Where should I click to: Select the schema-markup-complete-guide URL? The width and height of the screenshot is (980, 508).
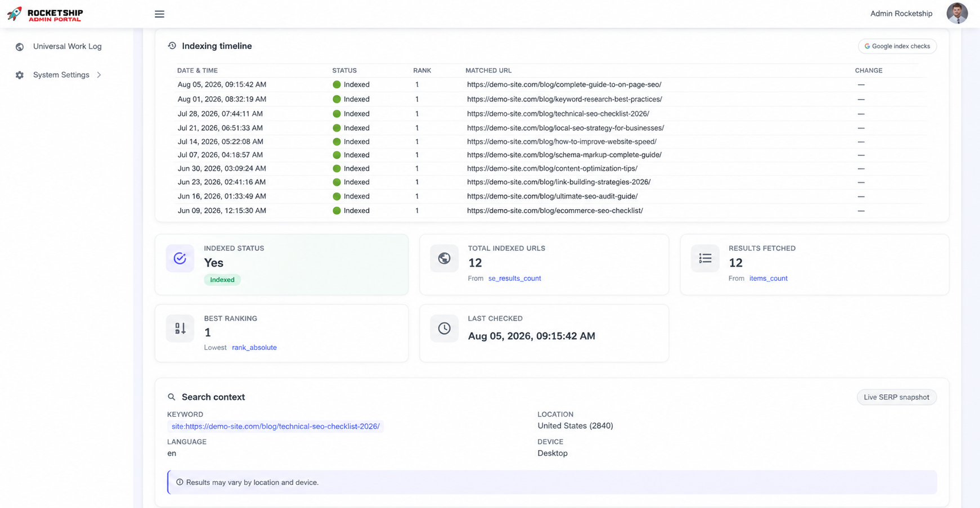pyautogui.click(x=564, y=155)
